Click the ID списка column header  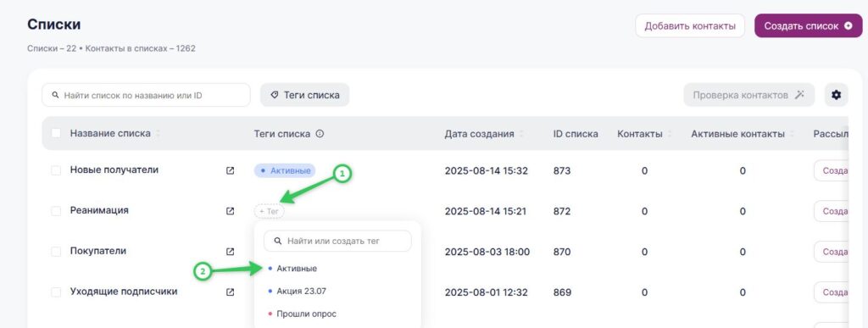point(576,134)
